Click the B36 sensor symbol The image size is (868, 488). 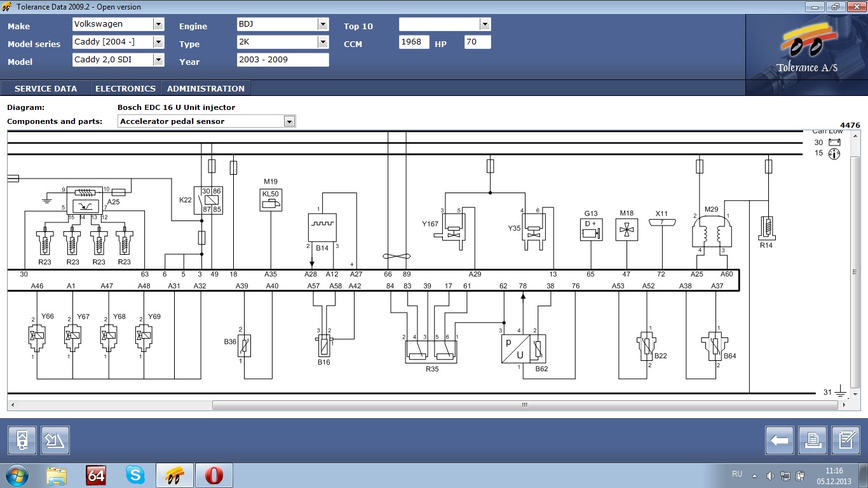245,345
